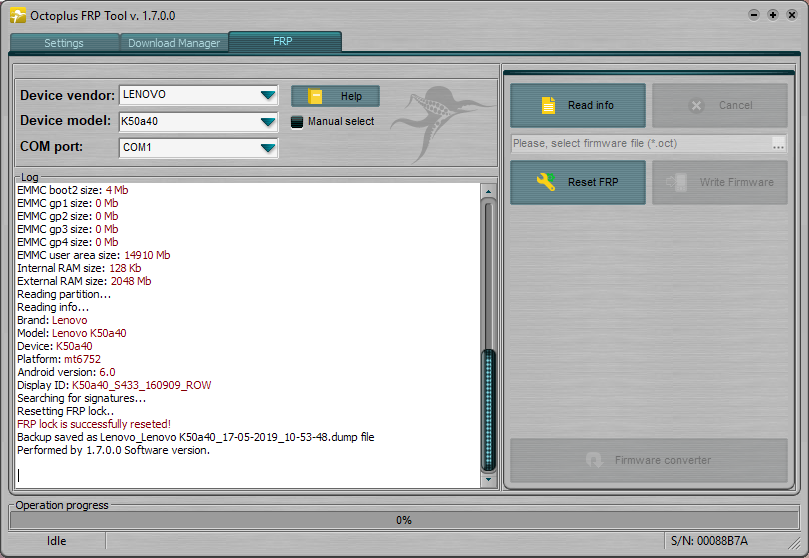Viewport: 809px width, 558px height.
Task: Click the log scrollbar thumb
Action: click(x=488, y=409)
